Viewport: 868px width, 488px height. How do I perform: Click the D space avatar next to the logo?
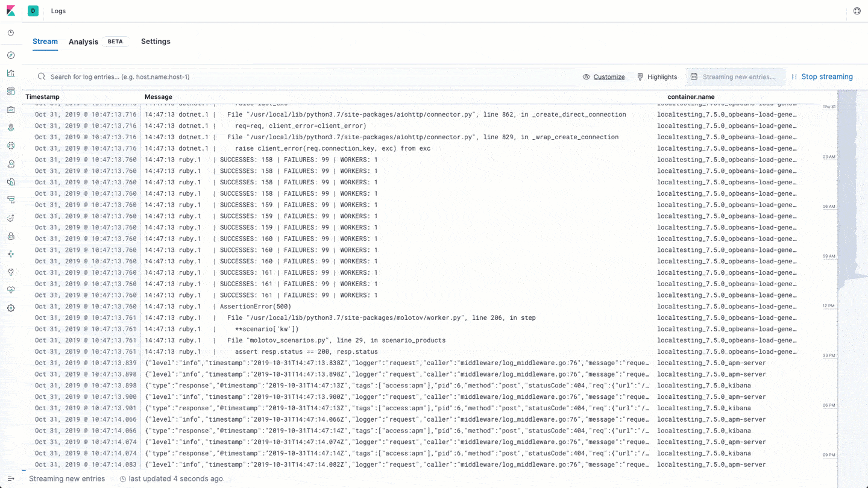[33, 10]
